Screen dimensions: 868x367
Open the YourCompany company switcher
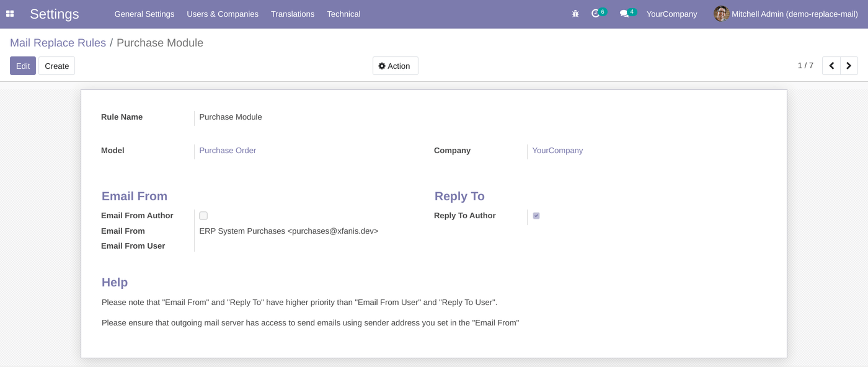[x=671, y=14]
